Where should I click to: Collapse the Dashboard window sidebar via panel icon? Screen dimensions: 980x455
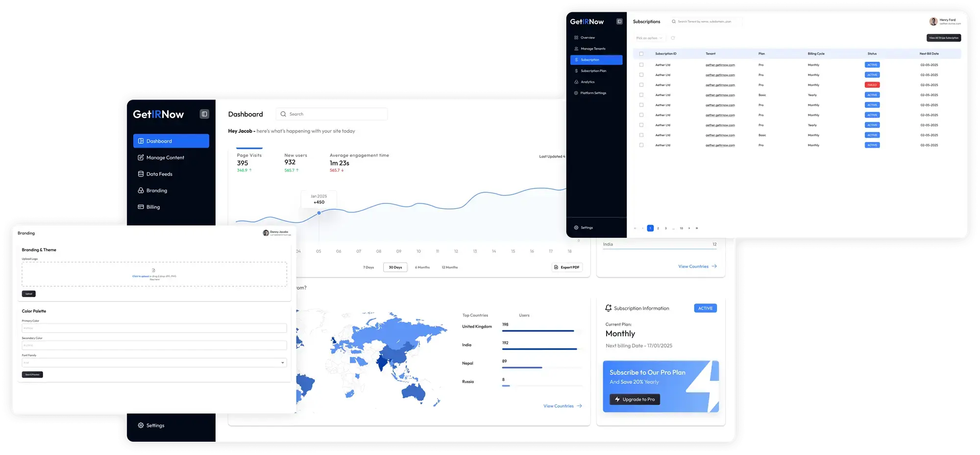coord(204,114)
